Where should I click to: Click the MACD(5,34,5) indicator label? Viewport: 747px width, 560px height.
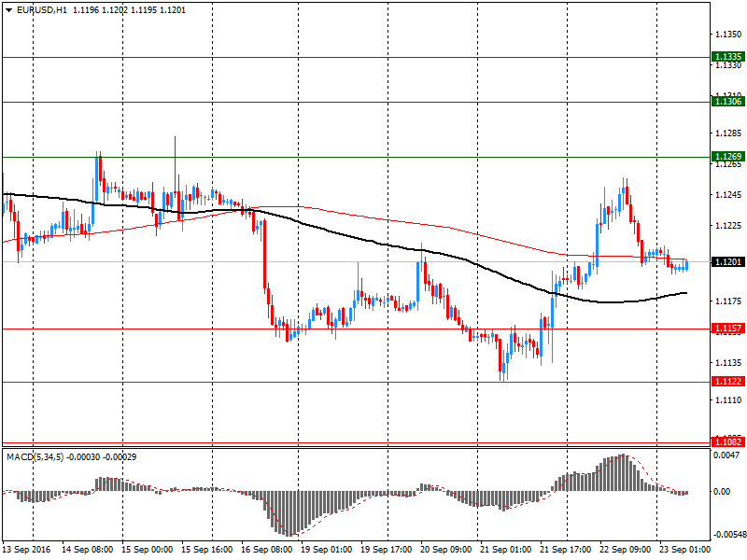click(35, 457)
